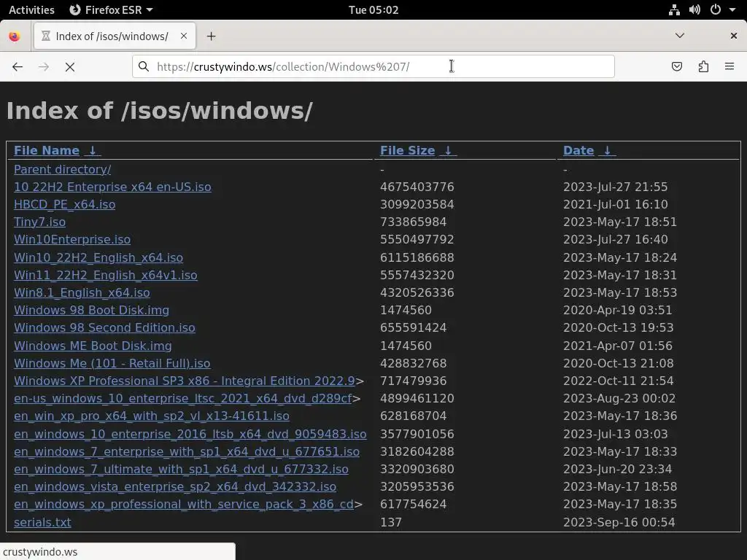Click the power icon in top bar
Screen dimensions: 747x560
click(x=716, y=9)
